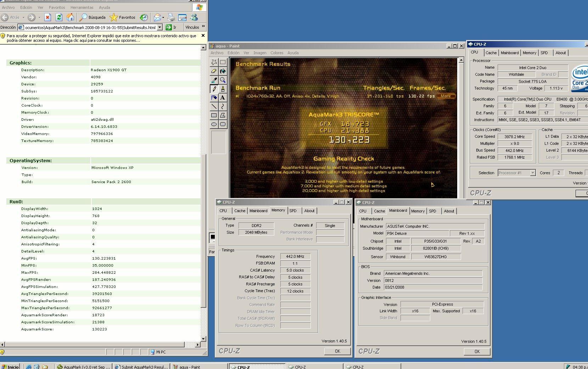Select the Pick Color eyedropper tool
The width and height of the screenshot is (588, 369).
(214, 80)
